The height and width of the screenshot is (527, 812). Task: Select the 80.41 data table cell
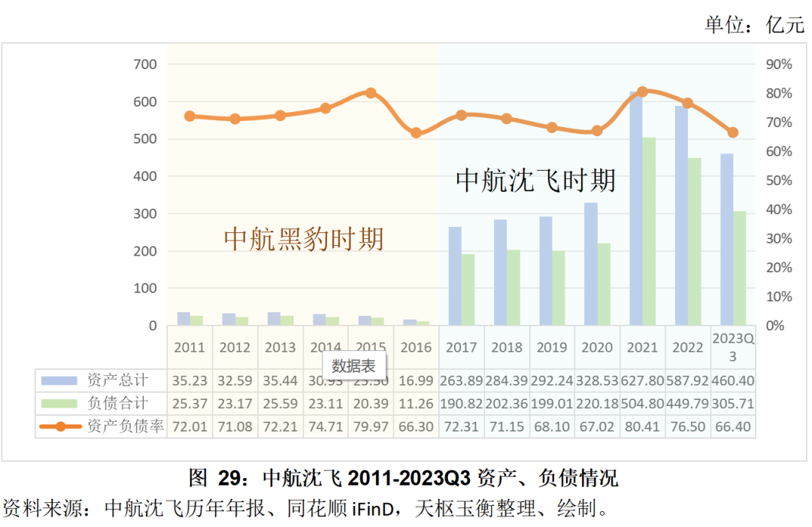pos(641,427)
